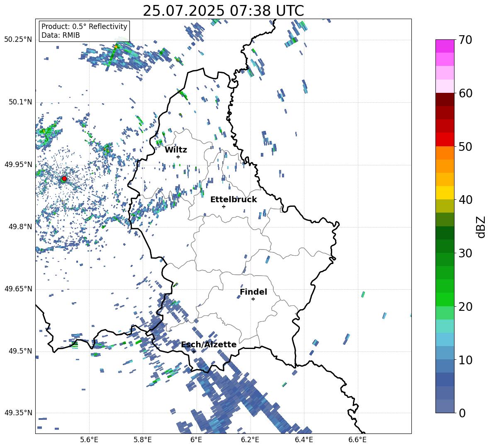Click the 70 colorbar tick label
Image resolution: width=491 pixels, height=448 pixels.
465,40
